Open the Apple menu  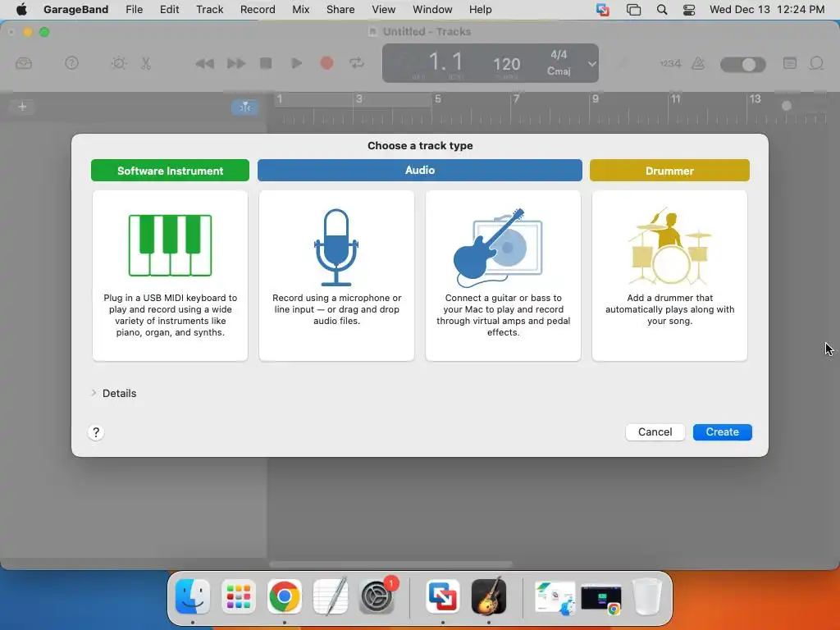pyautogui.click(x=21, y=9)
